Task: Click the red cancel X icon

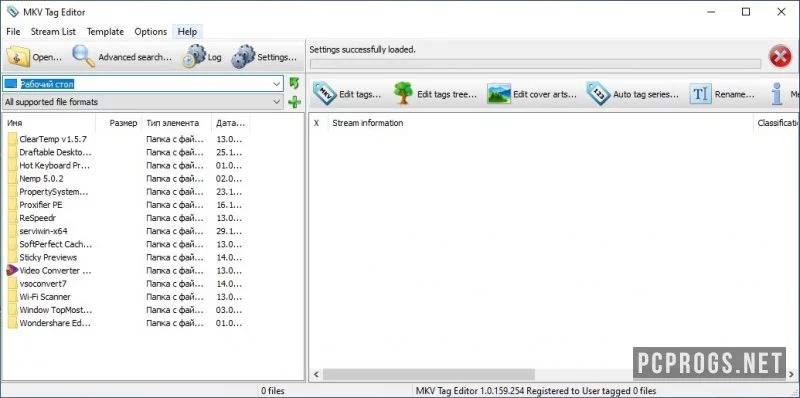Action: [780, 56]
